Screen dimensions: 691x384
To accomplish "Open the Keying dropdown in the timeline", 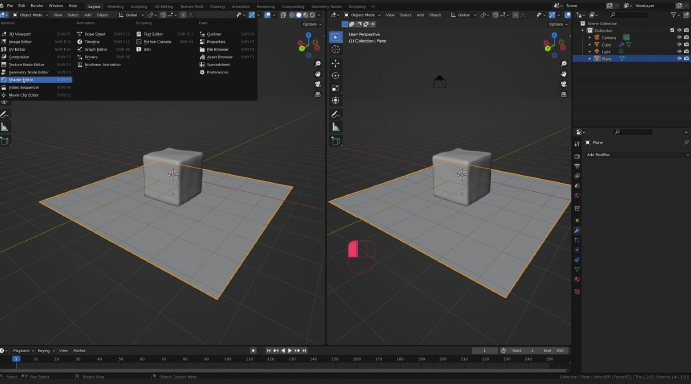I will click(x=46, y=350).
